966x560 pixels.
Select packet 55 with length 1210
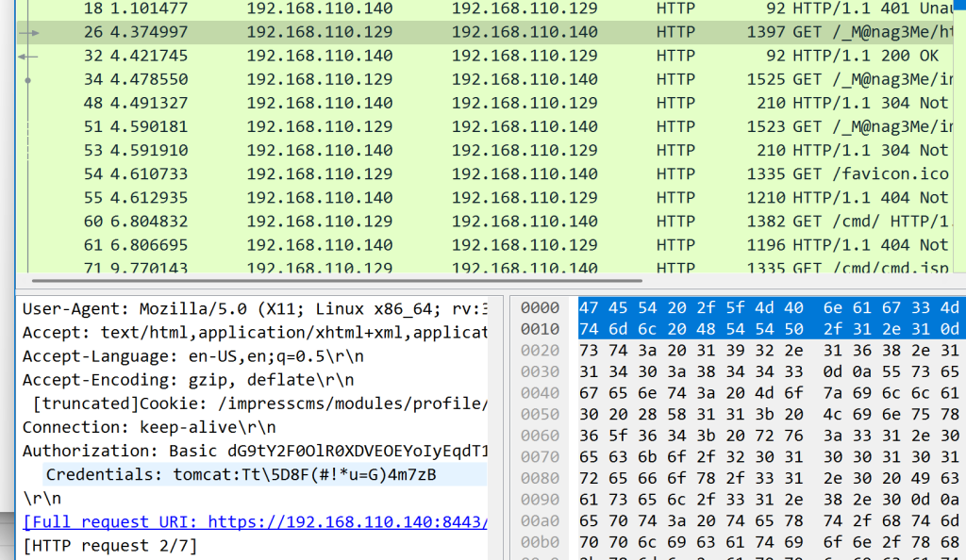(x=472, y=197)
